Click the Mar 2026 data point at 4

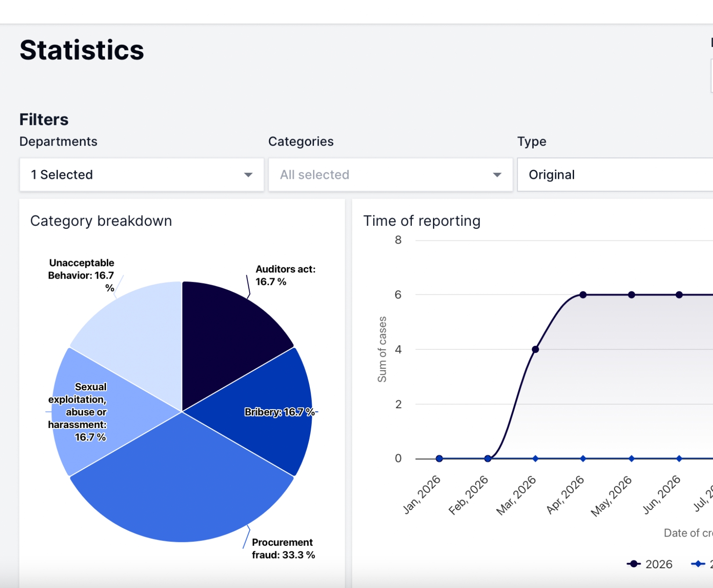tap(535, 349)
